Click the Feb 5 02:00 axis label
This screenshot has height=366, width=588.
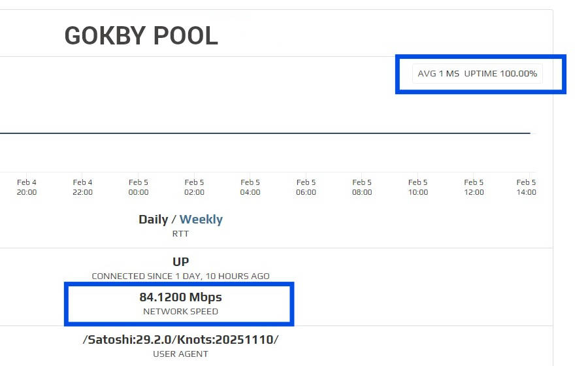click(x=194, y=187)
